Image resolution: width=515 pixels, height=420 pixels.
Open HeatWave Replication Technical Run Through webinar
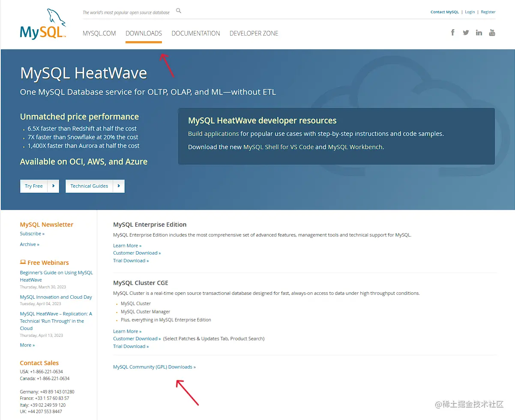pos(56,321)
